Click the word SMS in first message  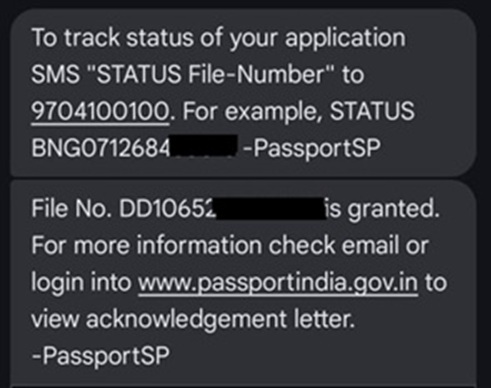tap(55, 74)
